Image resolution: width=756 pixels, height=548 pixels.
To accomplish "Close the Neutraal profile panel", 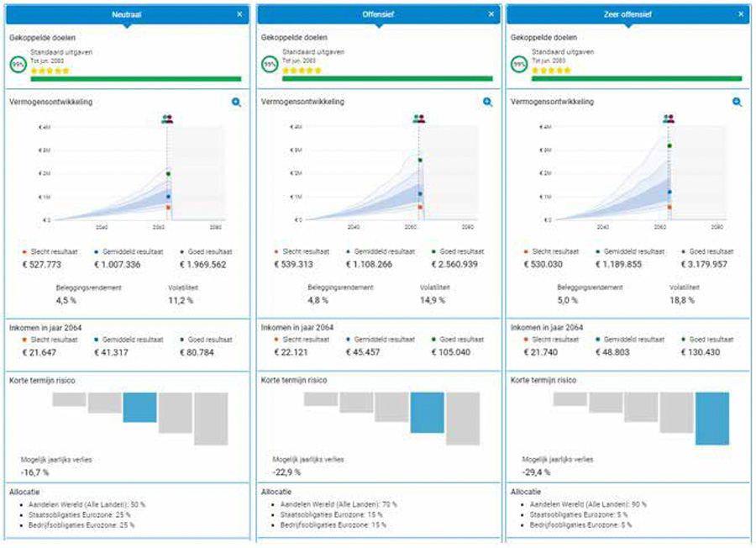I will [239, 14].
